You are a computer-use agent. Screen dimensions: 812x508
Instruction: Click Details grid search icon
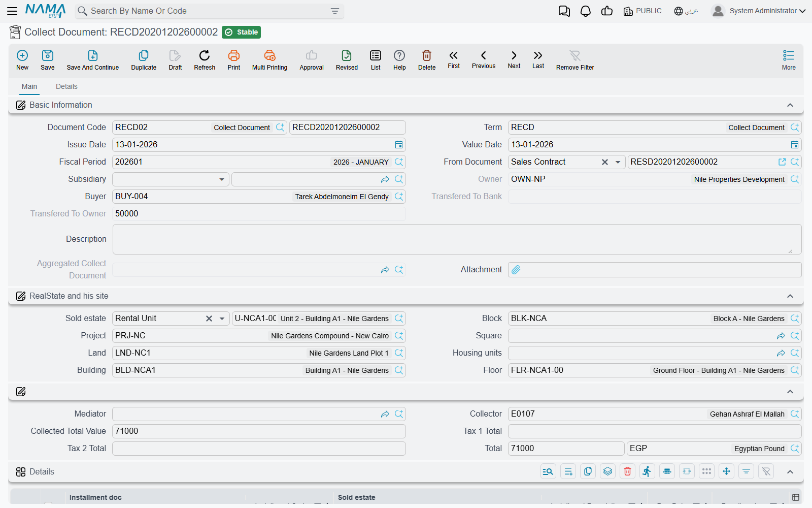pyautogui.click(x=548, y=472)
